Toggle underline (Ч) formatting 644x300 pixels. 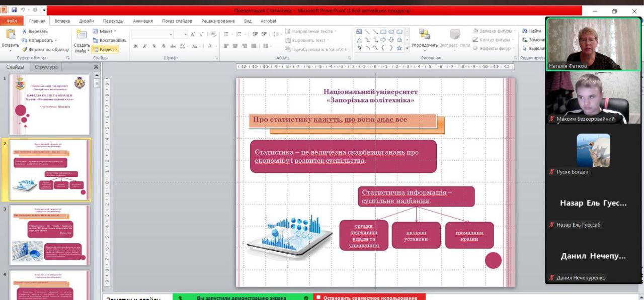pos(154,46)
